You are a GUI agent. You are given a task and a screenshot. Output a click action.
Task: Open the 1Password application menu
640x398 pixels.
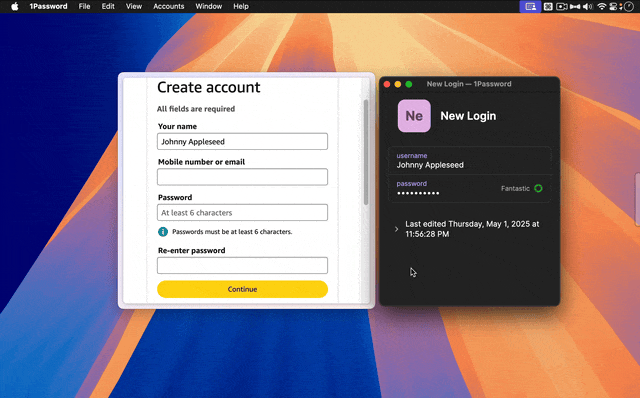coord(48,7)
